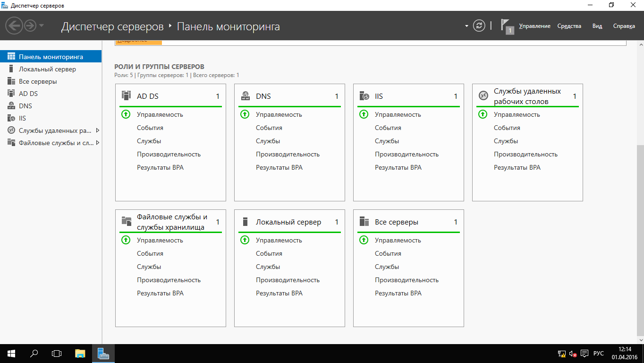Screen dimensions: 644x363
Task: Click the РУС language indicator in the tray
Action: 598,353
